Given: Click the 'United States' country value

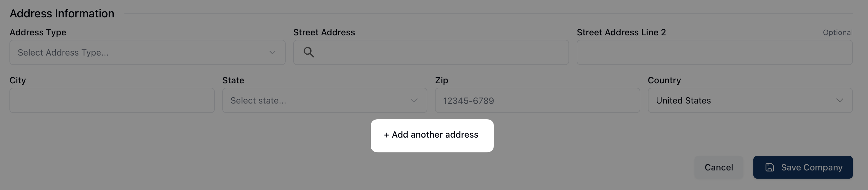Looking at the screenshot, I should click(683, 101).
